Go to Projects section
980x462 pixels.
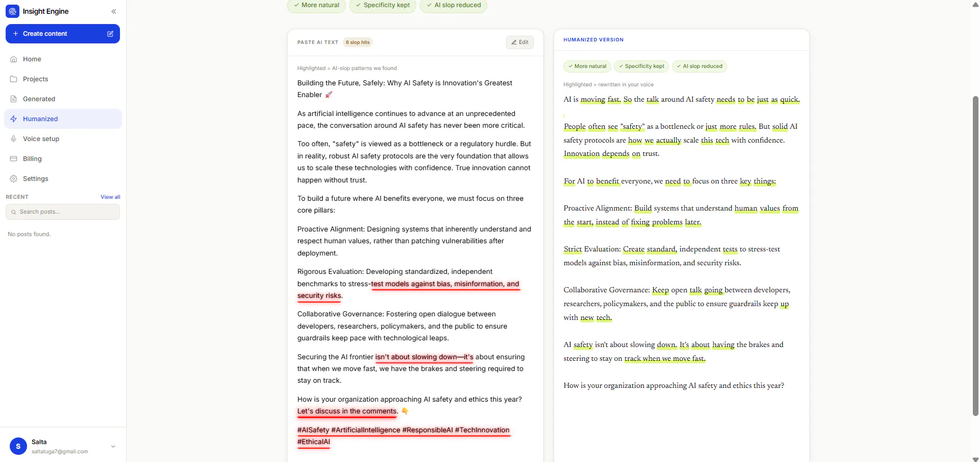(x=63, y=79)
